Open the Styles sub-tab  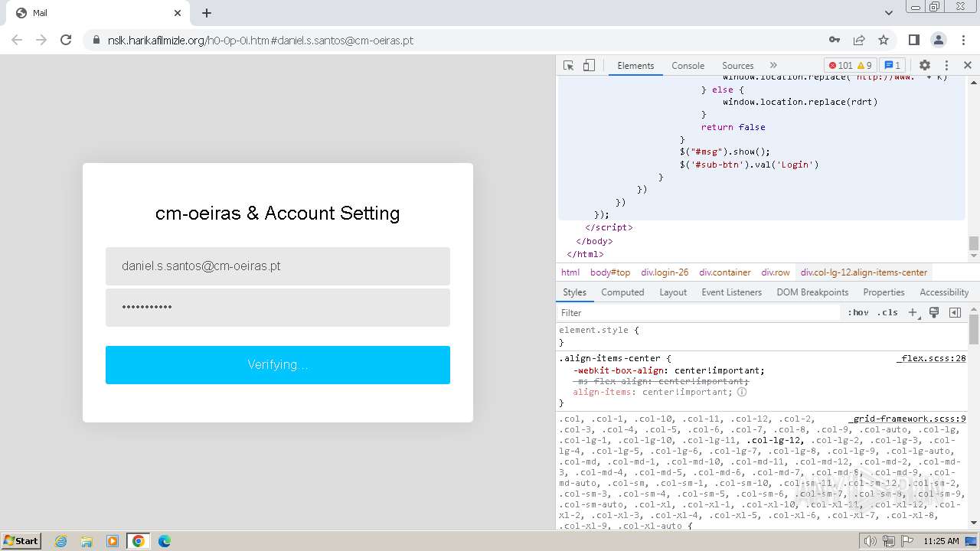(x=574, y=292)
